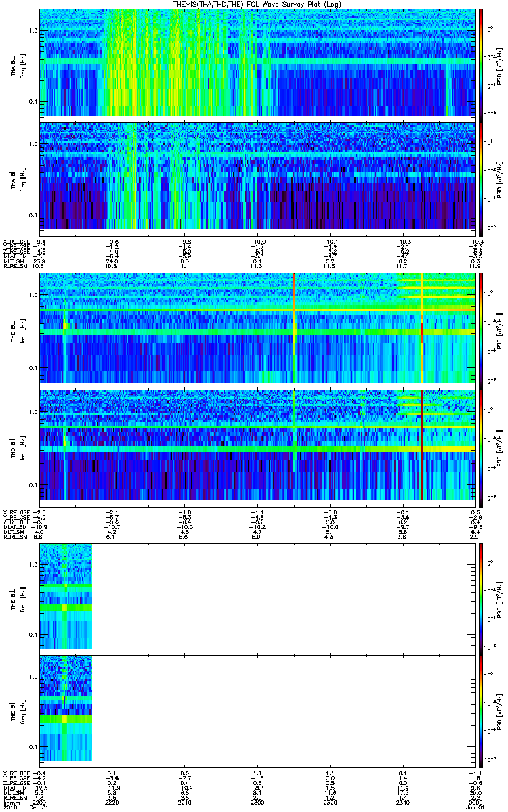Click the '2320' time tick label

point(329,801)
